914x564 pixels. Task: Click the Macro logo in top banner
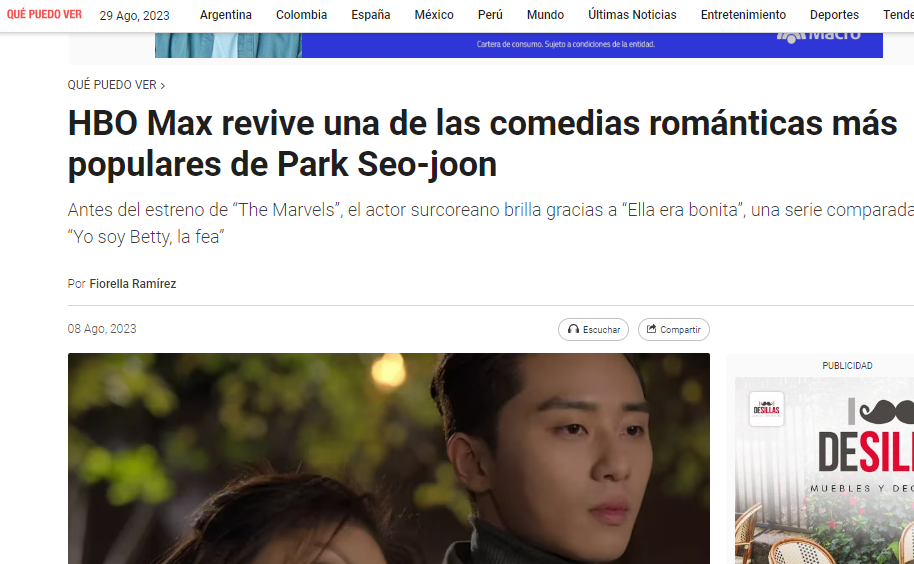pyautogui.click(x=818, y=36)
